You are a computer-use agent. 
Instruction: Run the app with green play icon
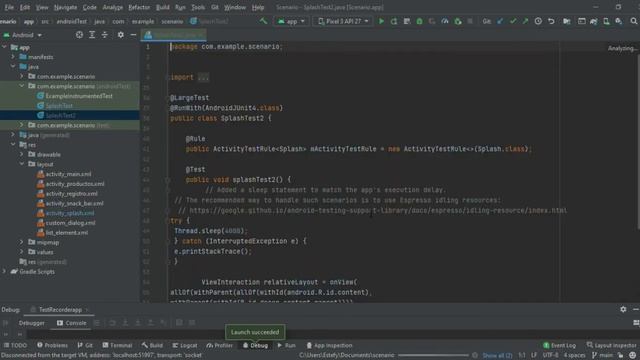[381, 21]
